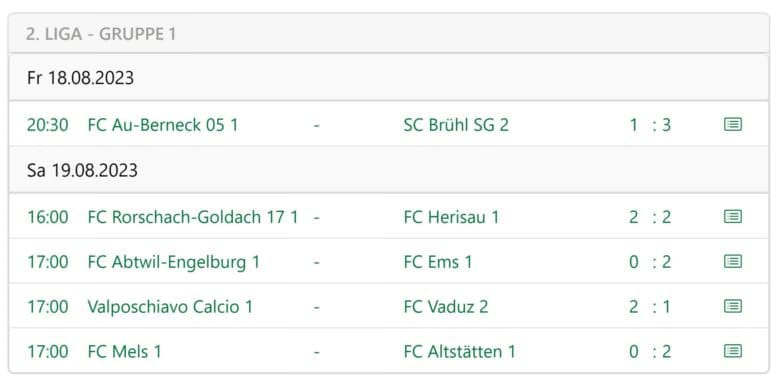777x380 pixels.
Task: Open match details icon for Au-Berneck vs Brühl
Action: (x=733, y=124)
